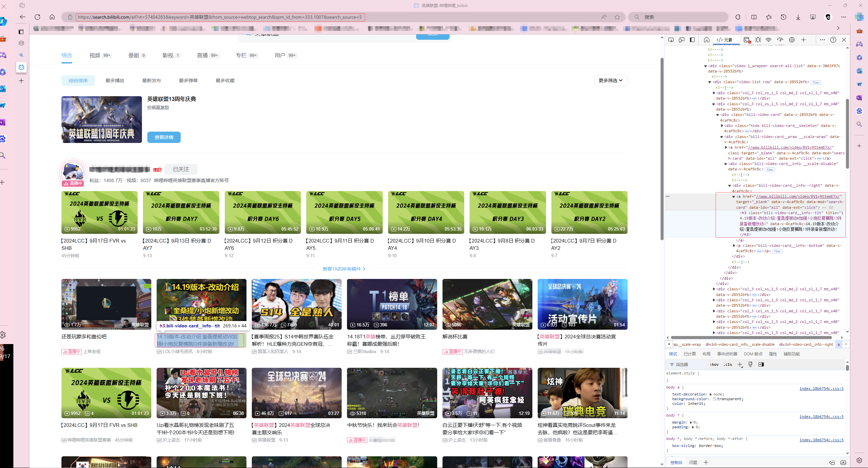Viewport: 868px width, 468px height.
Task: Select 最多收藏 sort option
Action: coord(225,81)
